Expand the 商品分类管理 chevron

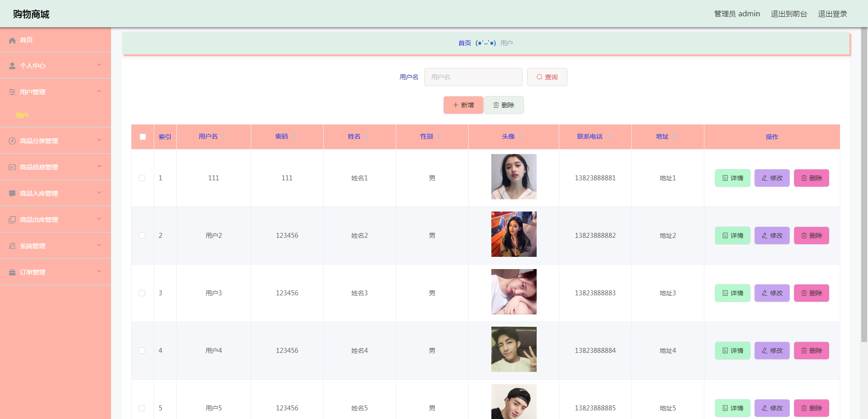pos(99,140)
